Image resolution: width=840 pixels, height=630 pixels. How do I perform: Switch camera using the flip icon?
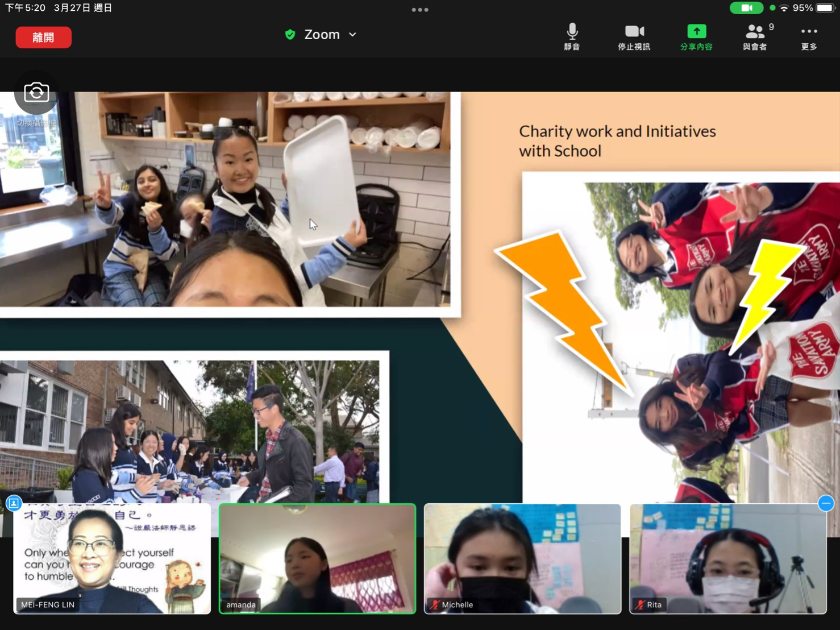(x=36, y=93)
